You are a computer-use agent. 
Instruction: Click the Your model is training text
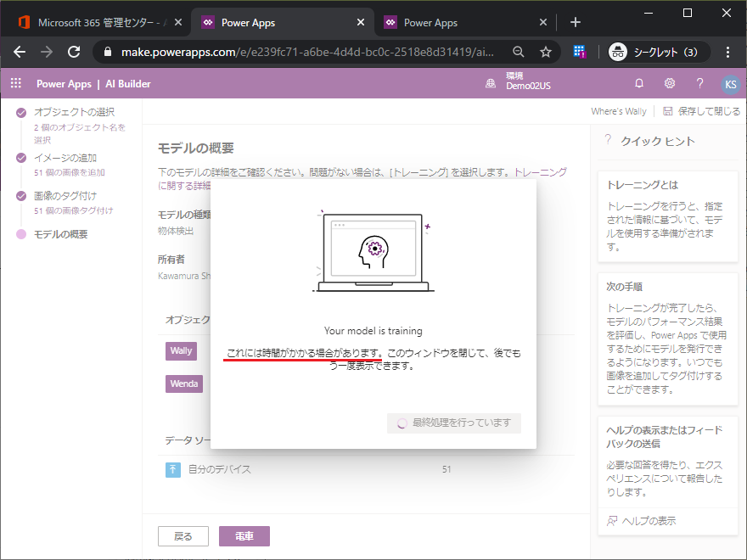[x=373, y=331]
